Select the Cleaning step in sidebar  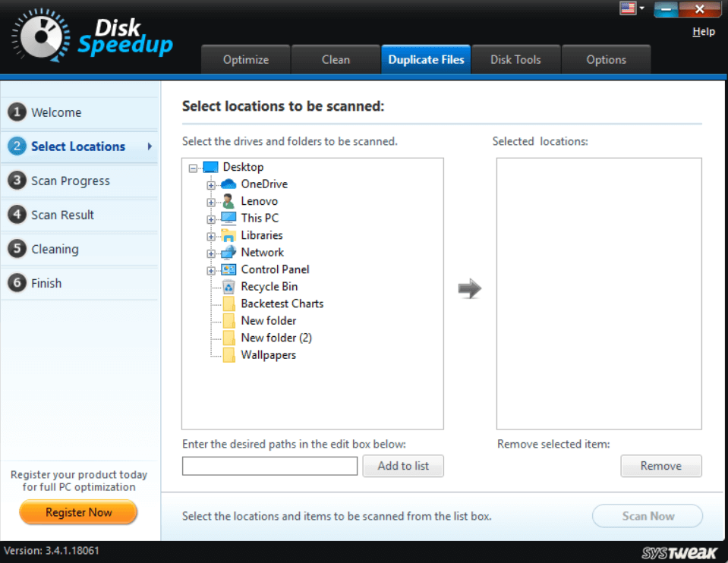pos(17,249)
